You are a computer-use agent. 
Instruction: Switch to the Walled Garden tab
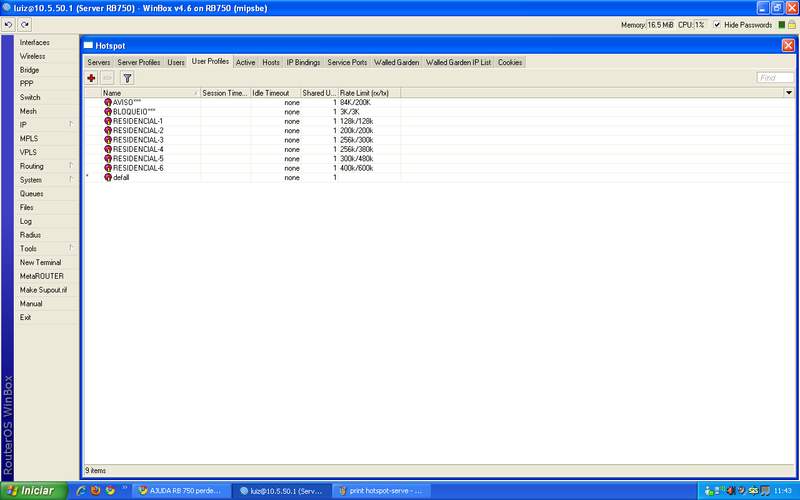pos(396,62)
